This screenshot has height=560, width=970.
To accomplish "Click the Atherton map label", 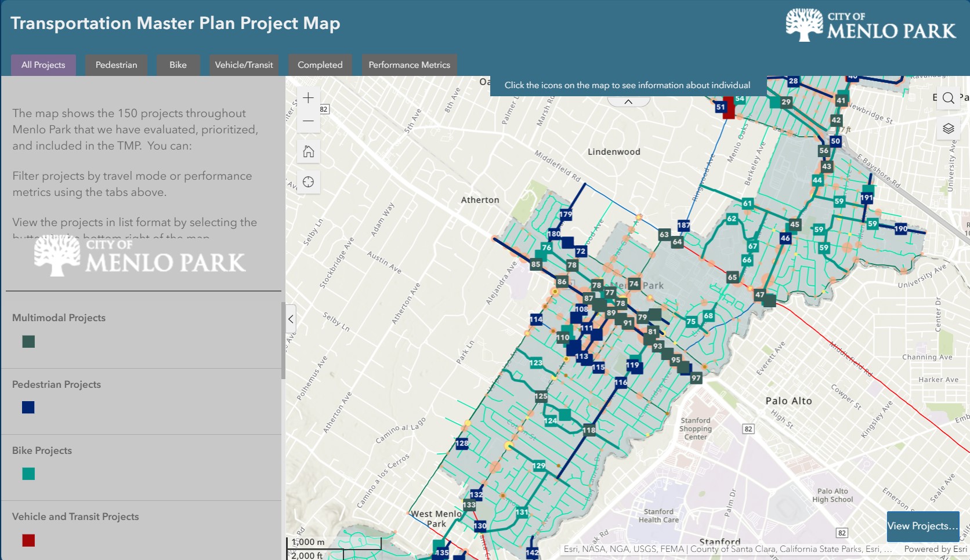I will coord(480,200).
